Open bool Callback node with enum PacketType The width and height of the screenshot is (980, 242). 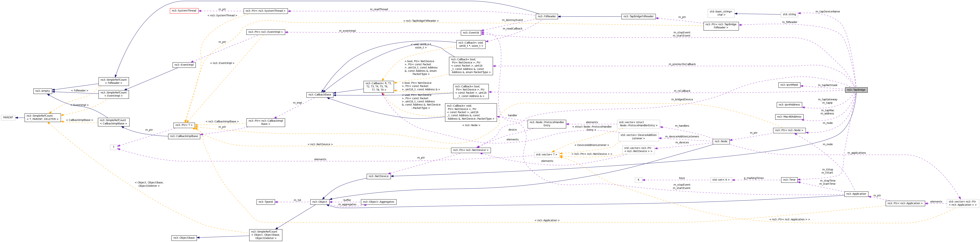point(471,66)
